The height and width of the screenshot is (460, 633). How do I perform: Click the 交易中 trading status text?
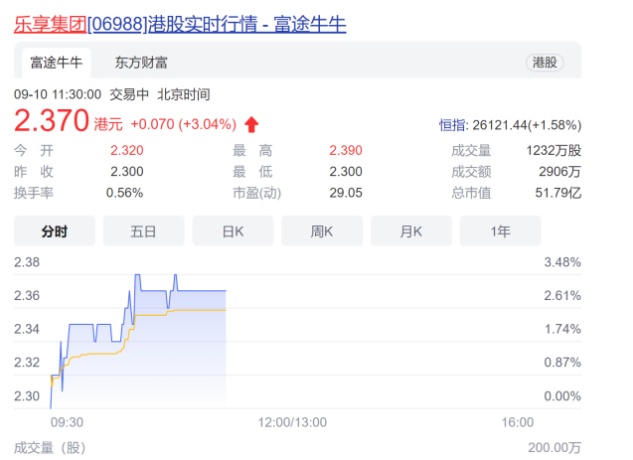129,95
